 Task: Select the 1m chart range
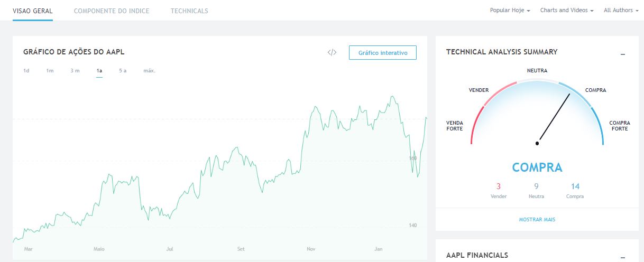[50, 70]
